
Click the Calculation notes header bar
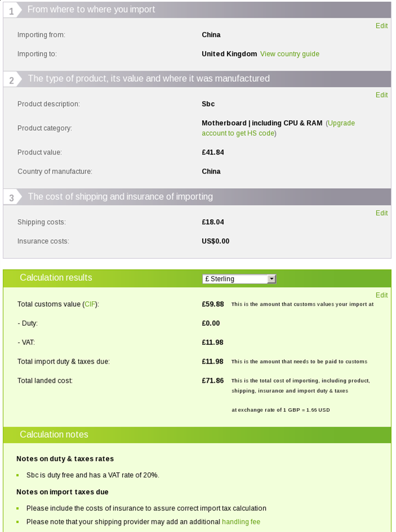[54, 435]
